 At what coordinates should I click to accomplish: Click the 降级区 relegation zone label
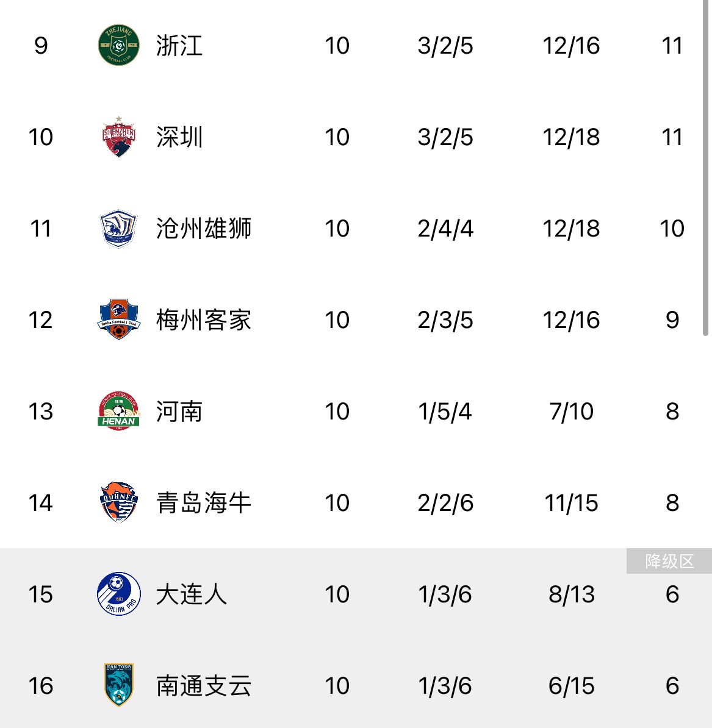click(x=669, y=561)
